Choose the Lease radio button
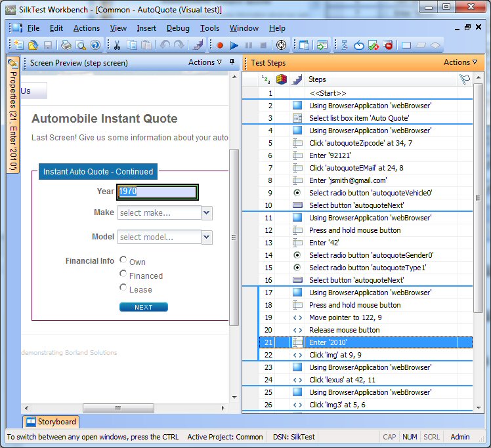Image resolution: width=491 pixels, height=448 pixels. click(123, 288)
